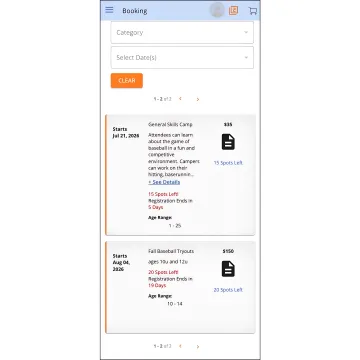
Task: Go to previous page in top pagination
Action: 180,99
